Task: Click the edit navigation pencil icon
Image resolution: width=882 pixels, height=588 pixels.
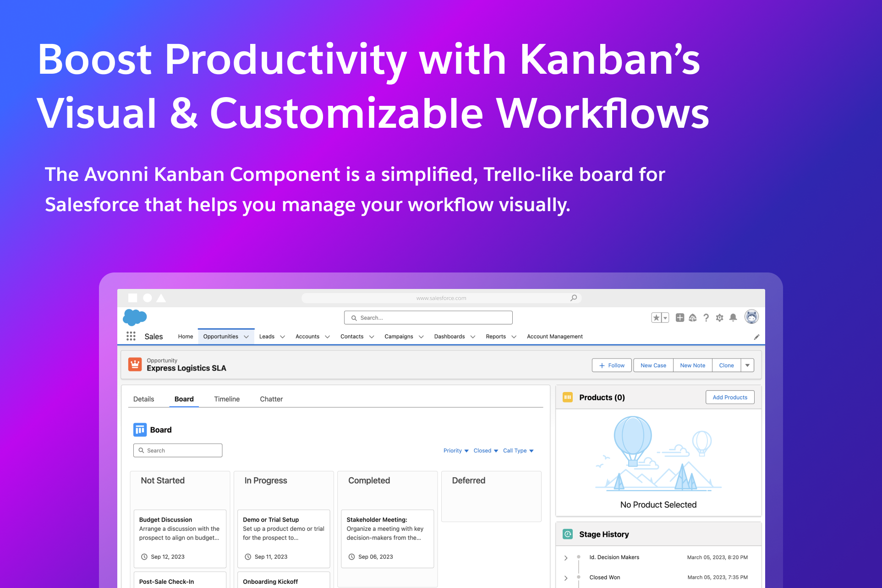Action: (756, 337)
